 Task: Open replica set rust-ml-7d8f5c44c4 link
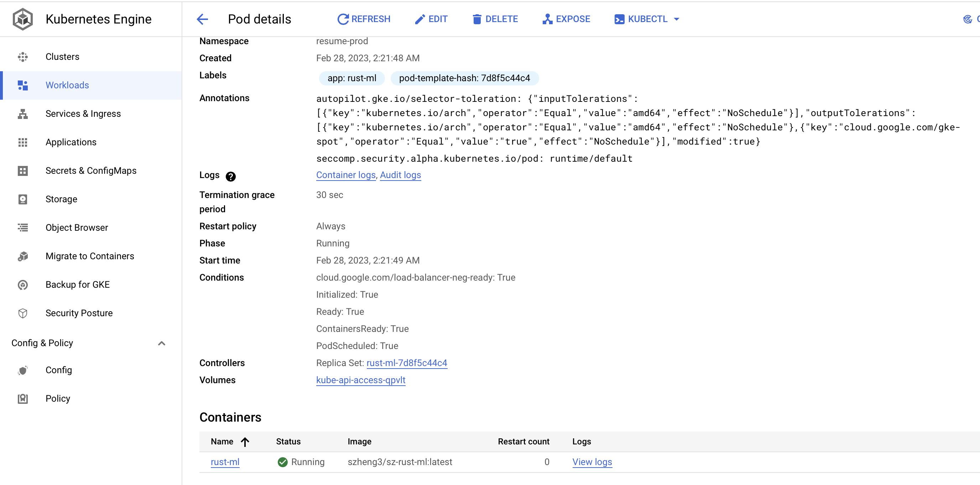(406, 363)
